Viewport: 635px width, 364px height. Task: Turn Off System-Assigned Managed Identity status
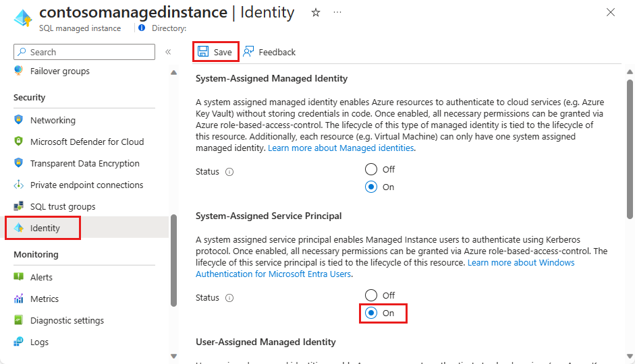pyautogui.click(x=370, y=169)
